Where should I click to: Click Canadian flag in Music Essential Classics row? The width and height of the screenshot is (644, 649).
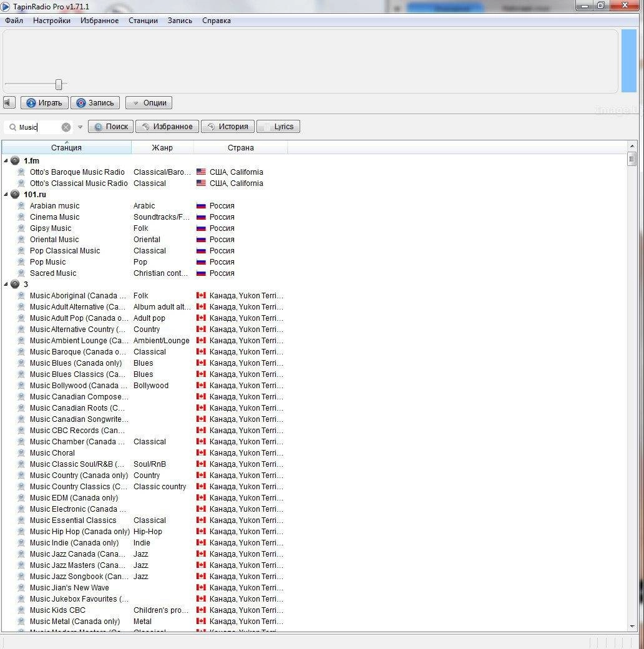tap(201, 520)
